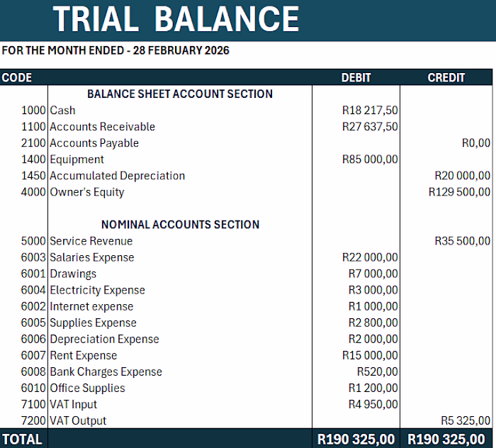The width and height of the screenshot is (496, 448).
Task: Click the Equipment debit value R85 000,00
Action: [x=370, y=159]
